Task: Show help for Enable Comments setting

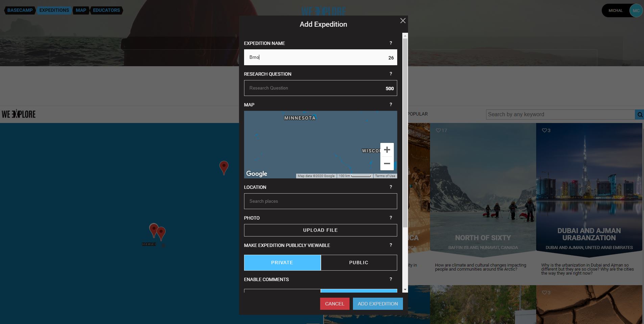Action: coord(391,279)
